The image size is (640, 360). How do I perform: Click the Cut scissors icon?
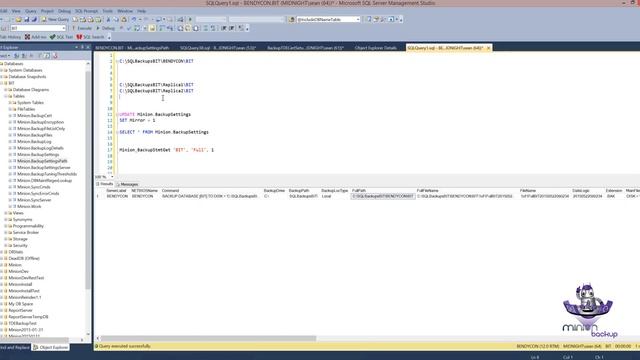[108, 19]
